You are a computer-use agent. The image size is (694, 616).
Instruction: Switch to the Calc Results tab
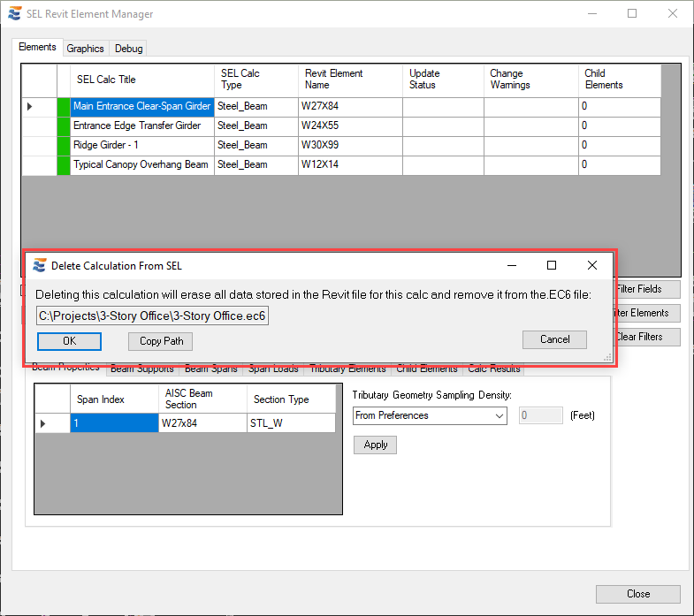click(493, 369)
